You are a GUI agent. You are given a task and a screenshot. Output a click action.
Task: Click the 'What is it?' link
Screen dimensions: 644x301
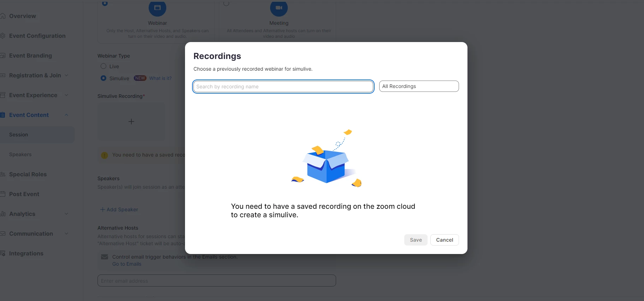pos(160,78)
